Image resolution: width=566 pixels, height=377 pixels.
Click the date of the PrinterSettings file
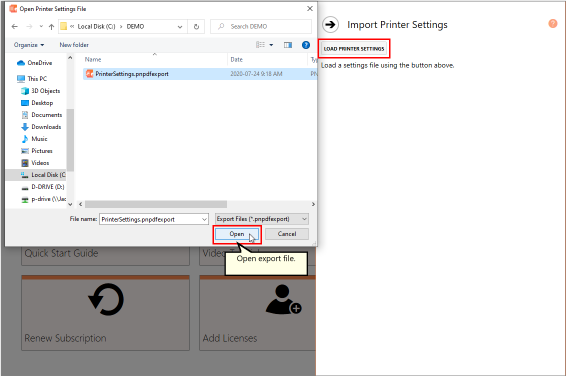pos(256,74)
